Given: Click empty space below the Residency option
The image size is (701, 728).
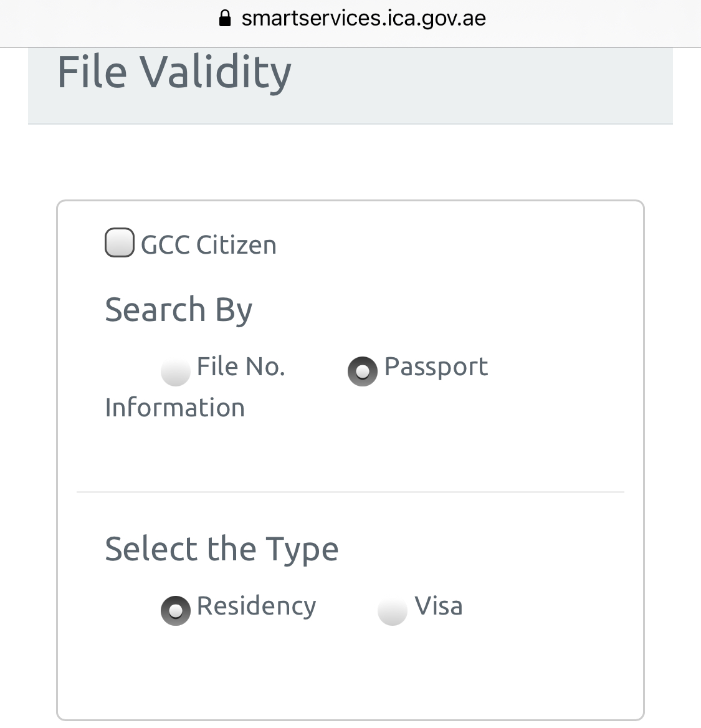Looking at the screenshot, I should (x=249, y=673).
